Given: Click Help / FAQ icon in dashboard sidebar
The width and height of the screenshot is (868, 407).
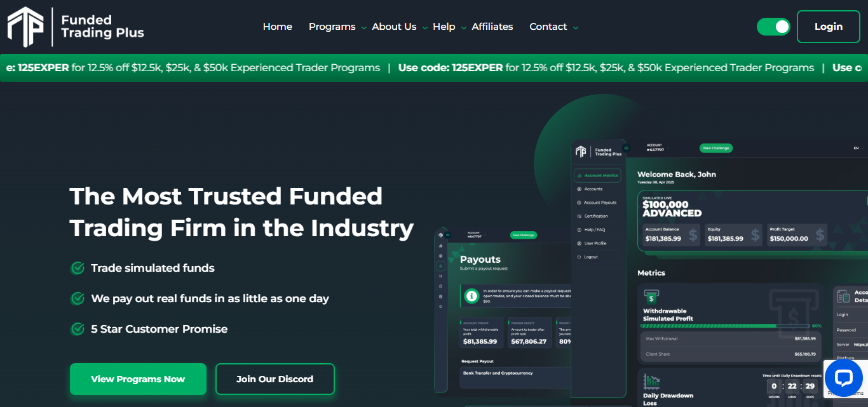Looking at the screenshot, I should [x=579, y=230].
